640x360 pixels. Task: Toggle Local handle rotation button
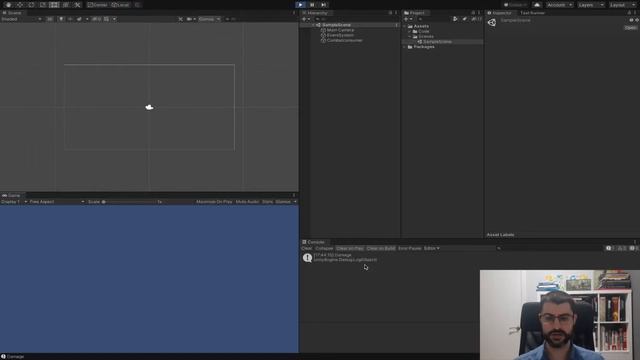(121, 5)
